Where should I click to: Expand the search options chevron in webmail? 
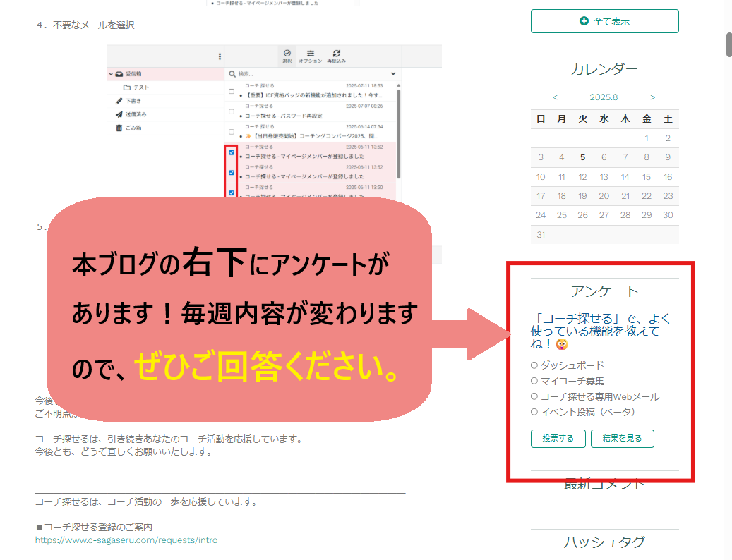point(393,73)
